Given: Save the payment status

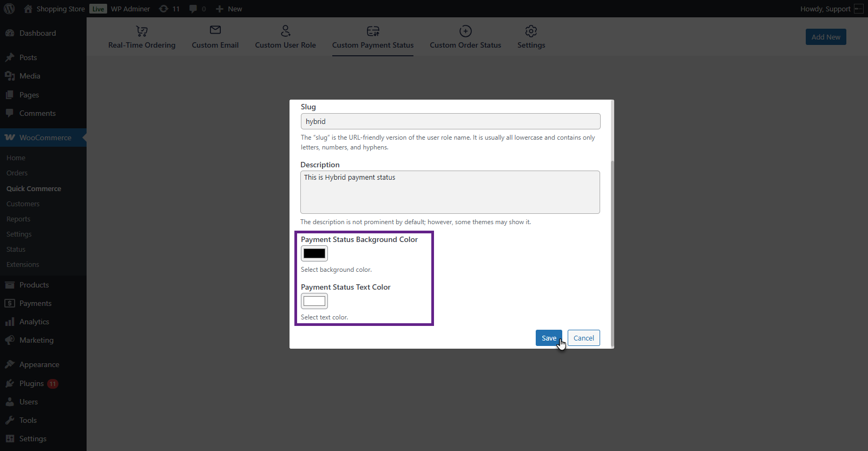Looking at the screenshot, I should pos(549,338).
